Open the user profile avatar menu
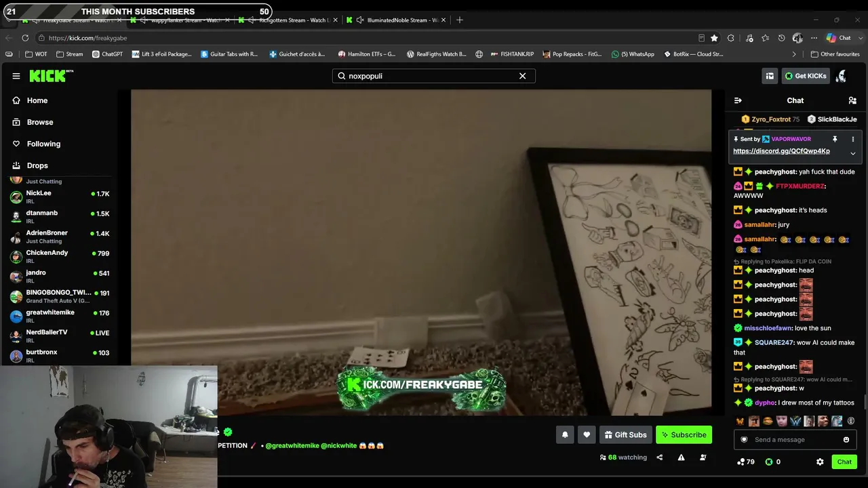The height and width of the screenshot is (488, 868). [x=842, y=76]
